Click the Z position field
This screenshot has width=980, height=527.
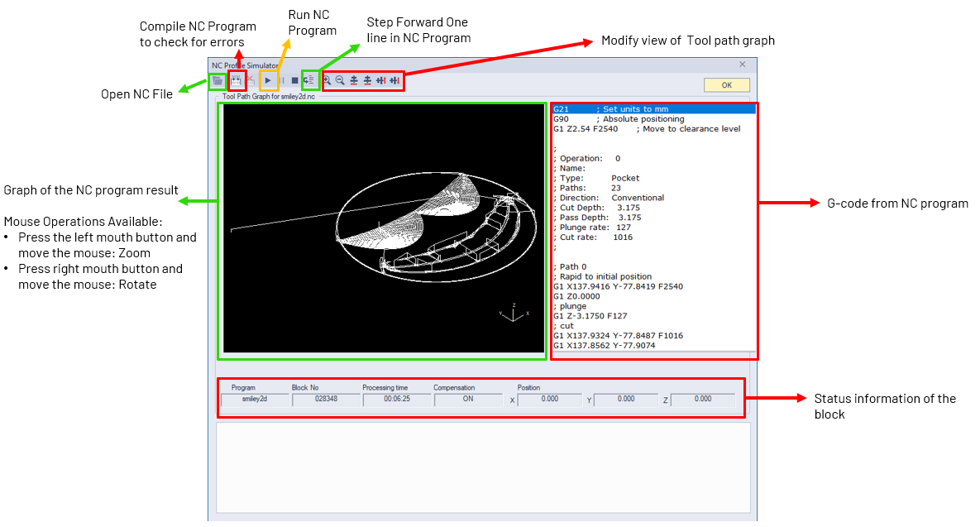click(703, 400)
